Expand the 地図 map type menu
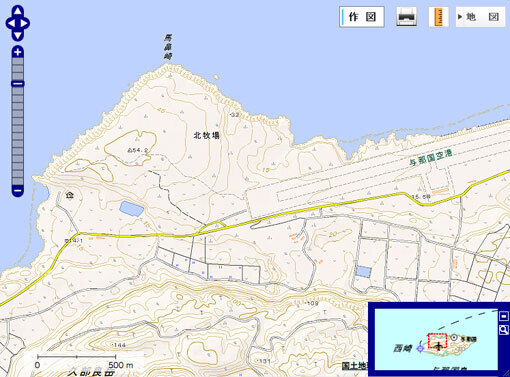Viewport: 510px width, 377px height. [x=480, y=17]
